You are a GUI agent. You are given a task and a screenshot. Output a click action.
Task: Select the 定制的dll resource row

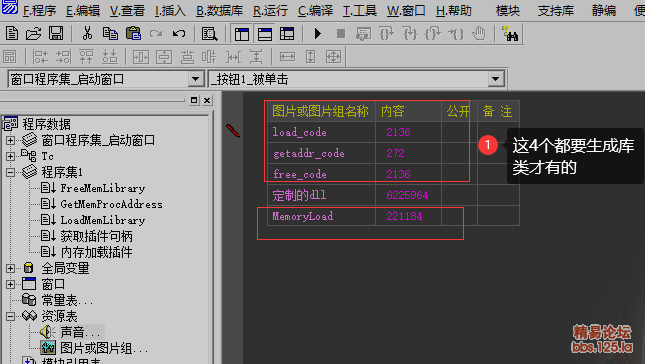[x=393, y=195]
